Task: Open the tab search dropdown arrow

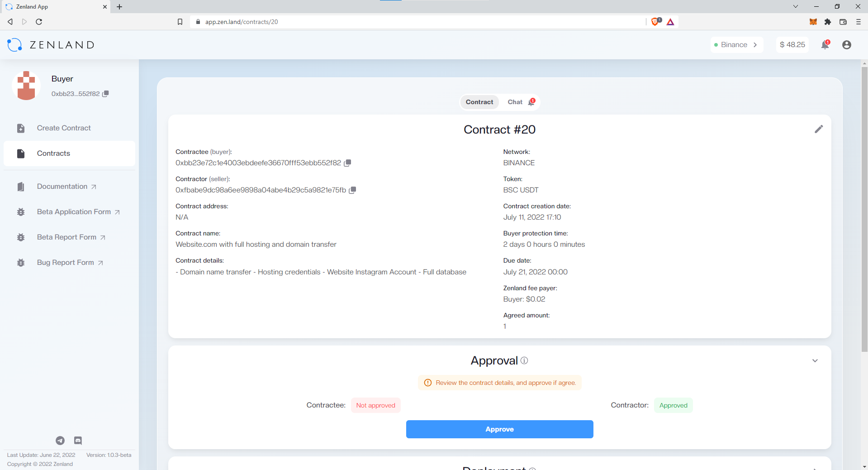Action: (796, 6)
